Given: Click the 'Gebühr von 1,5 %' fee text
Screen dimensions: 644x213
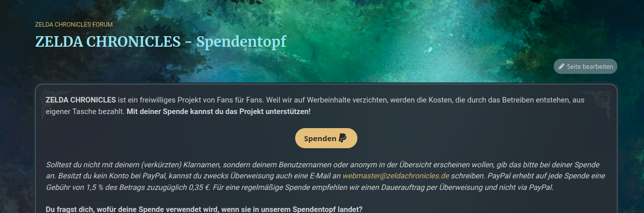Looking at the screenshot, I should 73,187.
